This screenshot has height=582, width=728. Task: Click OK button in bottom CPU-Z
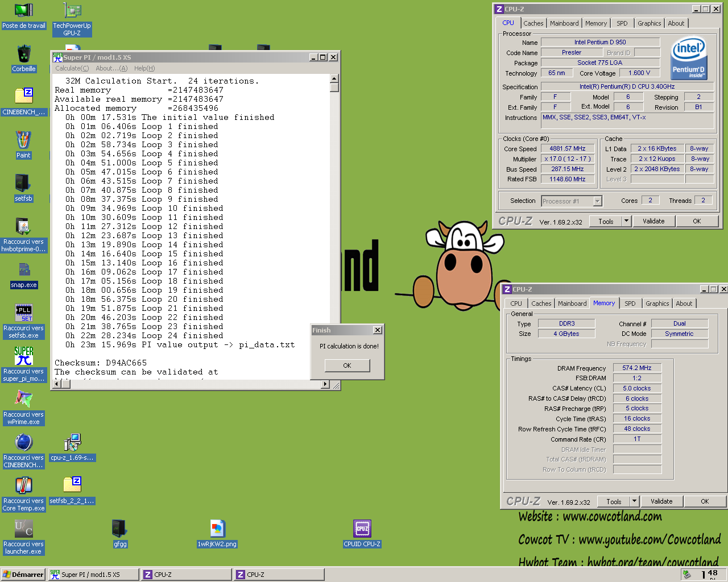(705, 501)
